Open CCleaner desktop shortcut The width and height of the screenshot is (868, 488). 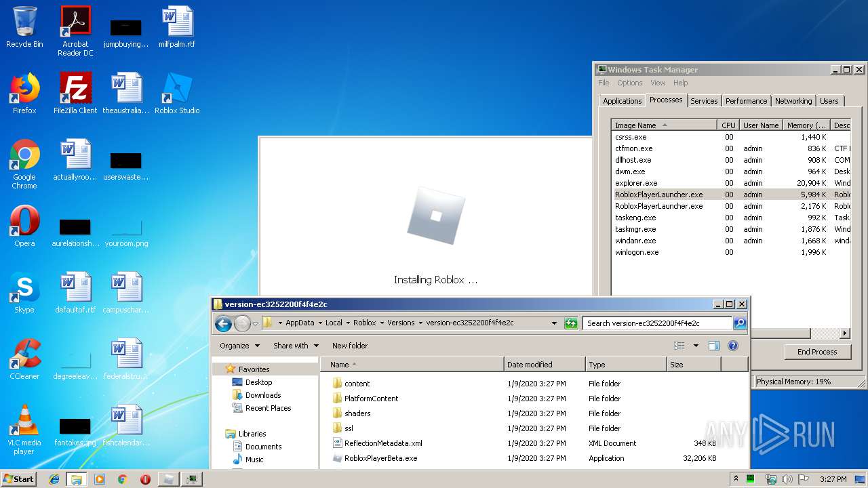click(x=24, y=359)
